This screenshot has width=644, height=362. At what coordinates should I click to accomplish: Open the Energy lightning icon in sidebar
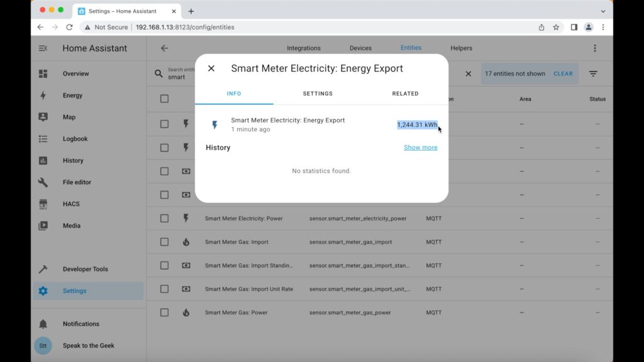43,96
